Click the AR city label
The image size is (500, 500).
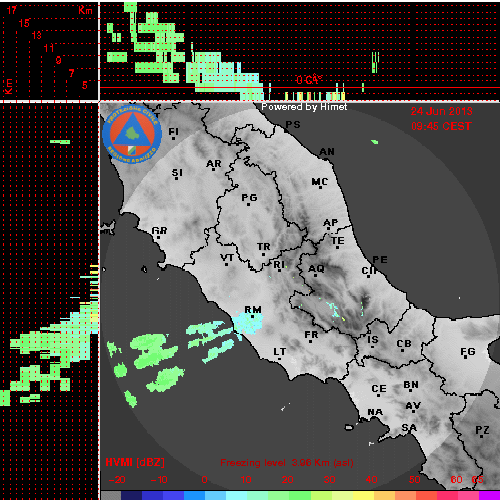tap(214, 164)
